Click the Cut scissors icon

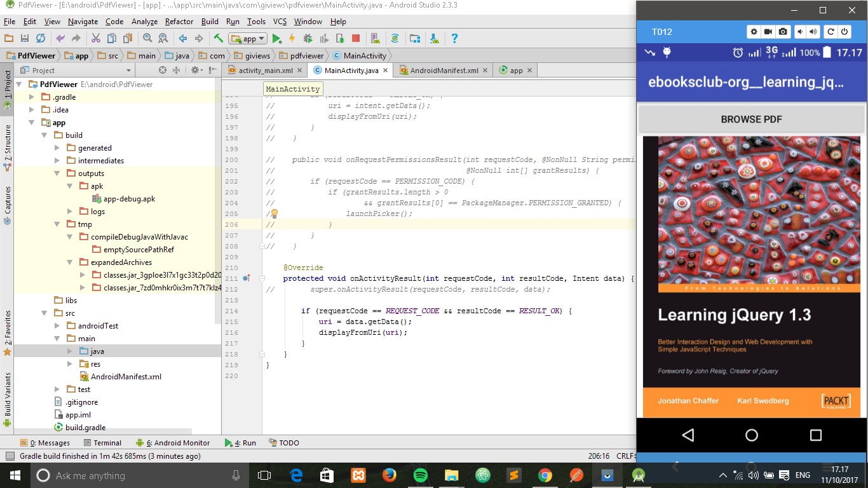[x=96, y=38]
